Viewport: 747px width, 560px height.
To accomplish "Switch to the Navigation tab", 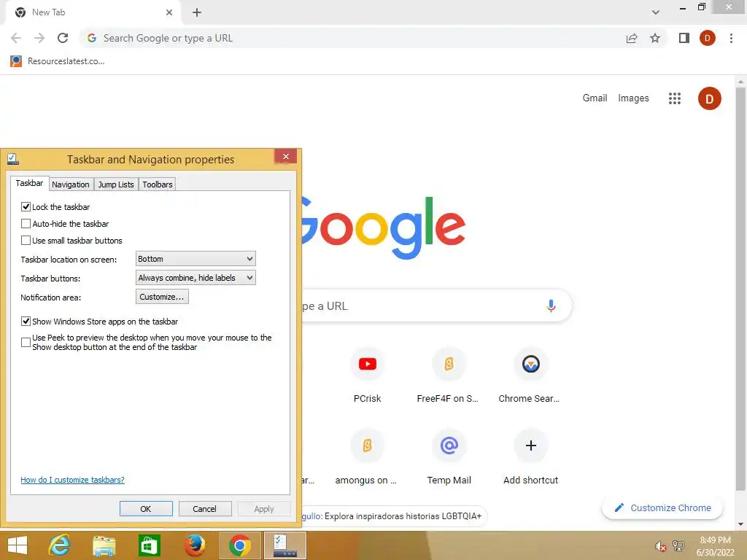I will (x=71, y=184).
